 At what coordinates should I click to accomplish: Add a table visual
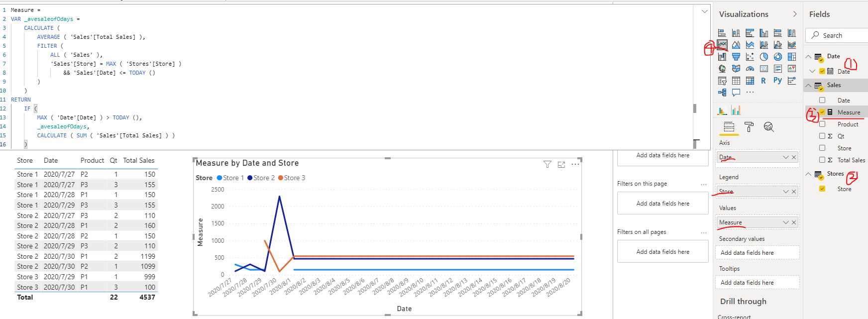click(736, 81)
